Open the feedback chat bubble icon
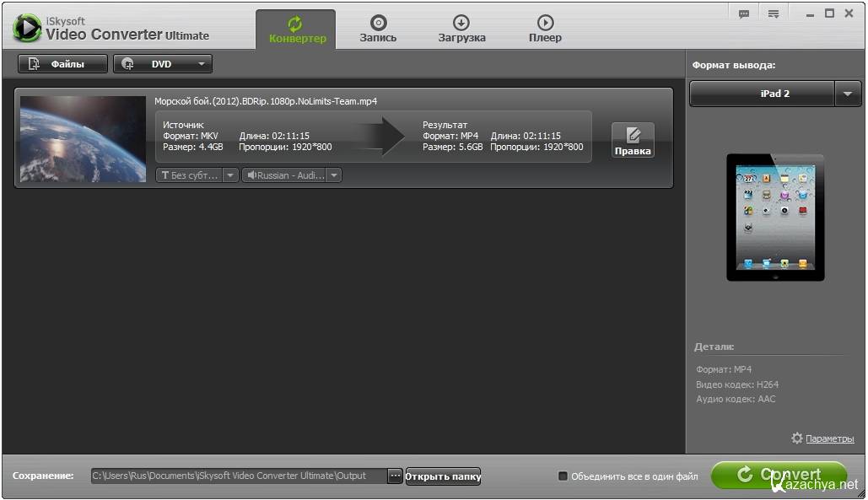Viewport: 868px width, 500px height. pyautogui.click(x=744, y=13)
